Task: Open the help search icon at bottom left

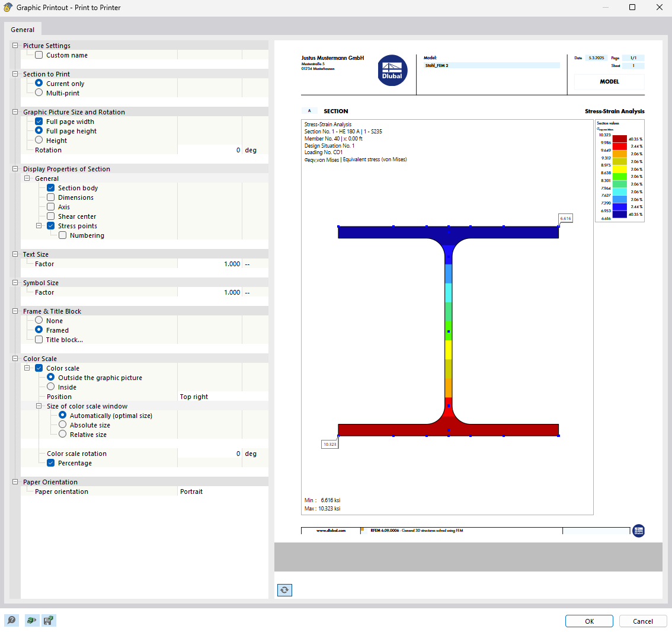Action: (x=12, y=620)
